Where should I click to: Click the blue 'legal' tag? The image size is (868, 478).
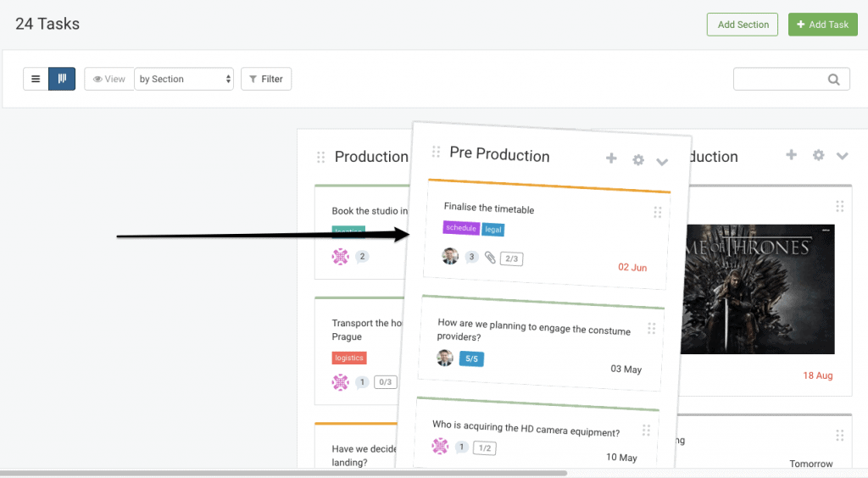pyautogui.click(x=493, y=230)
